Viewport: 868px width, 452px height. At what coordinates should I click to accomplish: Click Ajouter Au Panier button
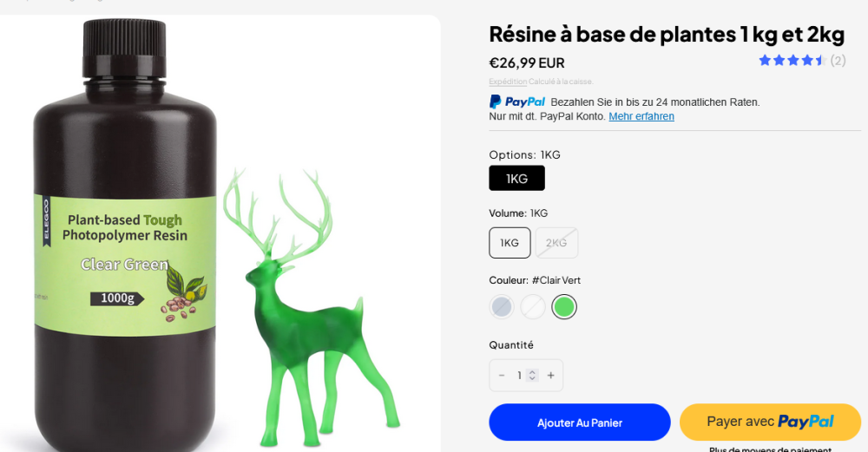(x=579, y=423)
